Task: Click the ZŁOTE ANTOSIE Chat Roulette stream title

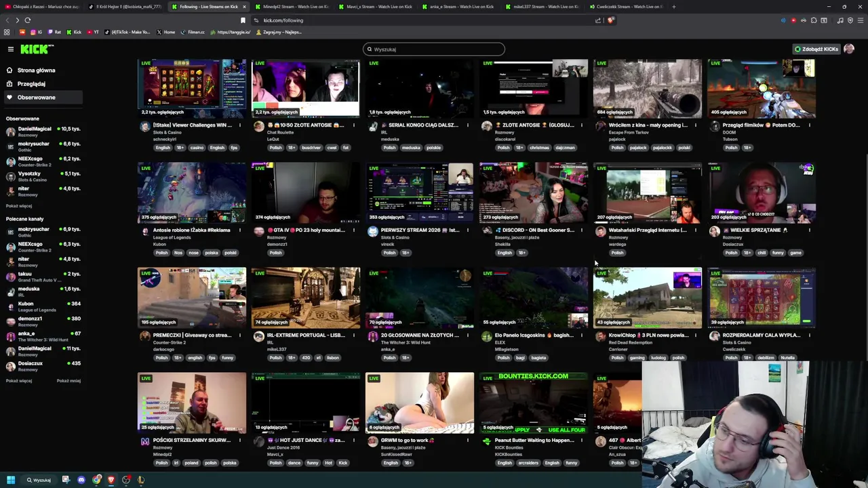Action: click(x=306, y=125)
